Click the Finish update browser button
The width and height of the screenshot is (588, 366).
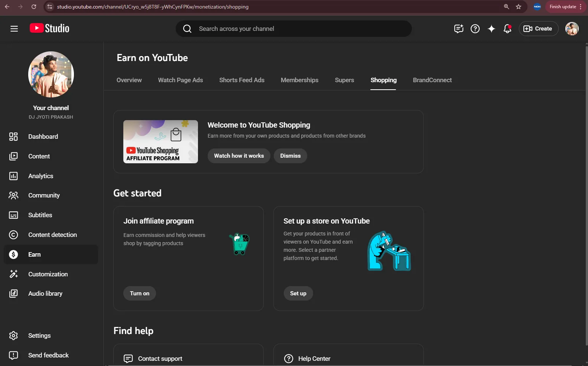pos(565,7)
